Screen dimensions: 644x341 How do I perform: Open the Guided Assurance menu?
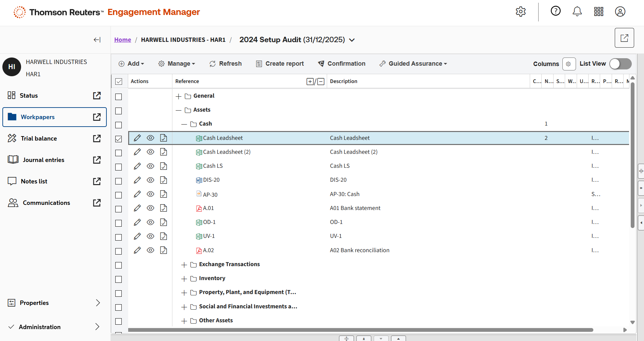[413, 64]
